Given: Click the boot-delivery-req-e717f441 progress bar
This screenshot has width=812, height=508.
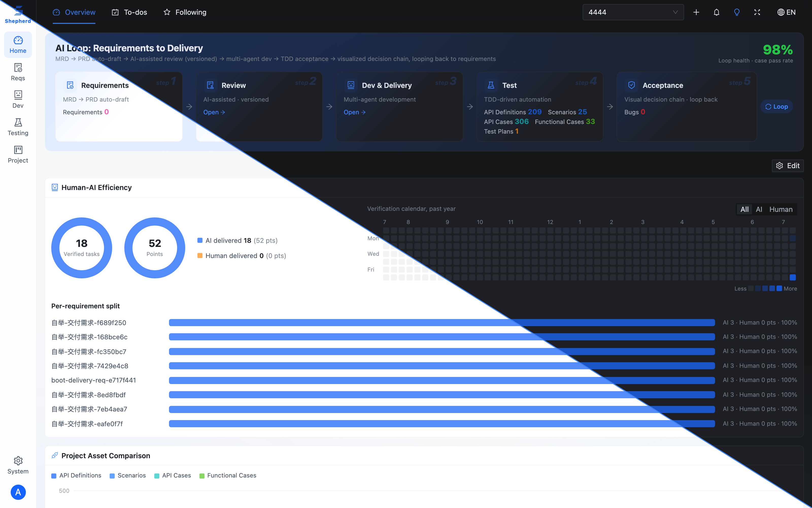Looking at the screenshot, I should (x=442, y=380).
